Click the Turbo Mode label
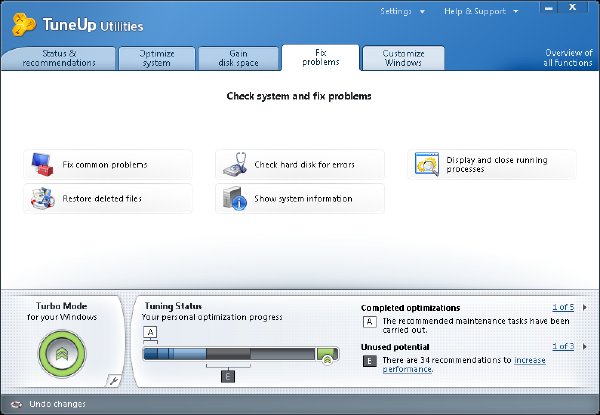Image resolution: width=600 pixels, height=415 pixels. click(x=62, y=306)
